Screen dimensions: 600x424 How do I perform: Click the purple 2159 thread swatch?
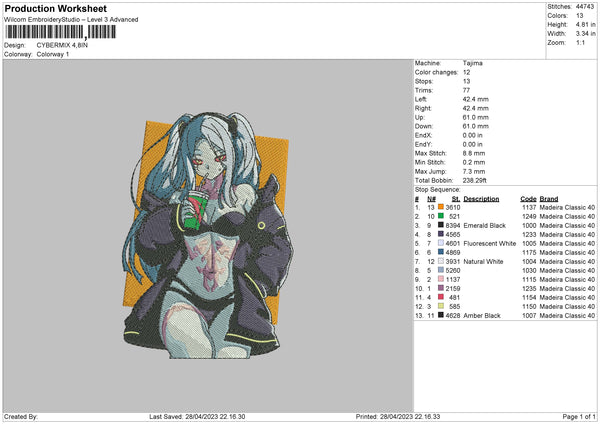pos(441,288)
